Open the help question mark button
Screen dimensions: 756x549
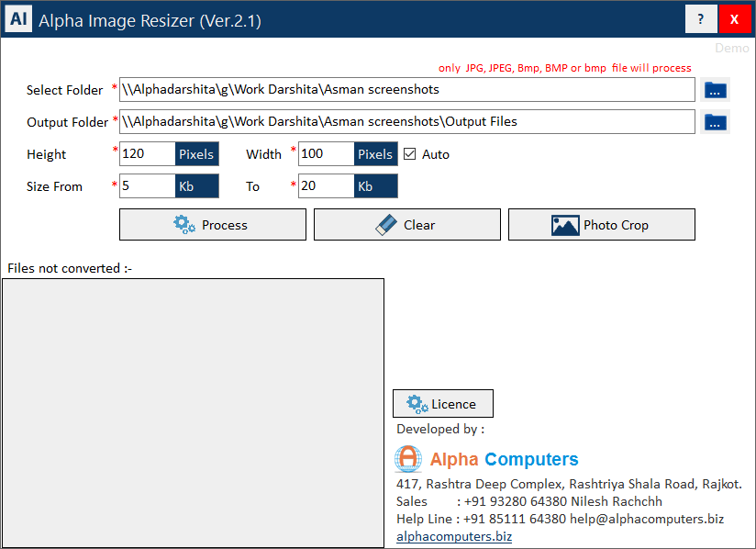tap(701, 19)
